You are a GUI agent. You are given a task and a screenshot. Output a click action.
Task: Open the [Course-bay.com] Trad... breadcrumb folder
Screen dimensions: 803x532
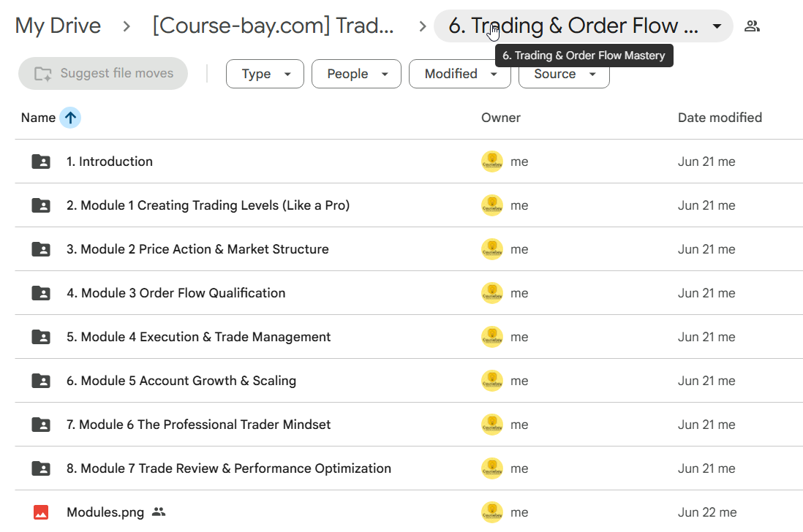coord(273,26)
